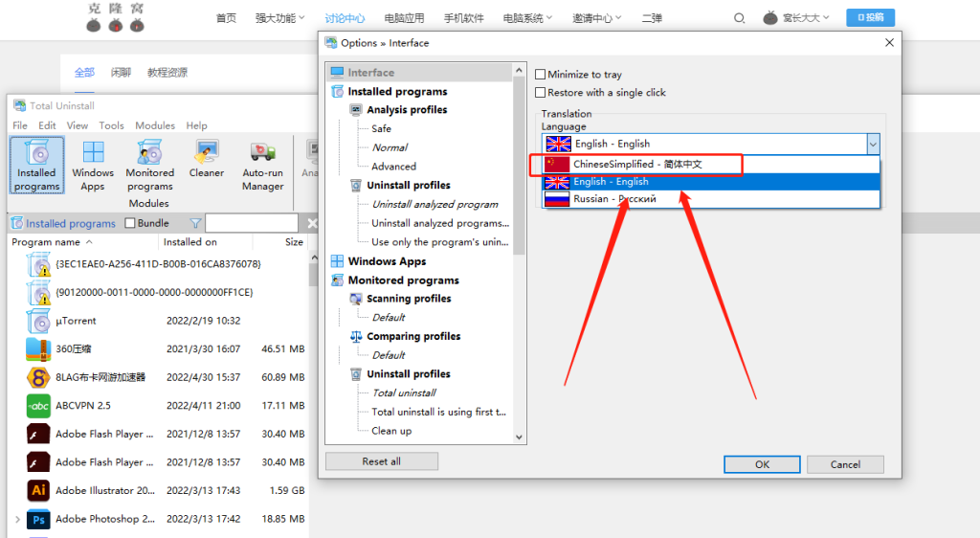Open 电脑系统 dropdown in site nav
Screen dimensions: 980x538
[527, 18]
